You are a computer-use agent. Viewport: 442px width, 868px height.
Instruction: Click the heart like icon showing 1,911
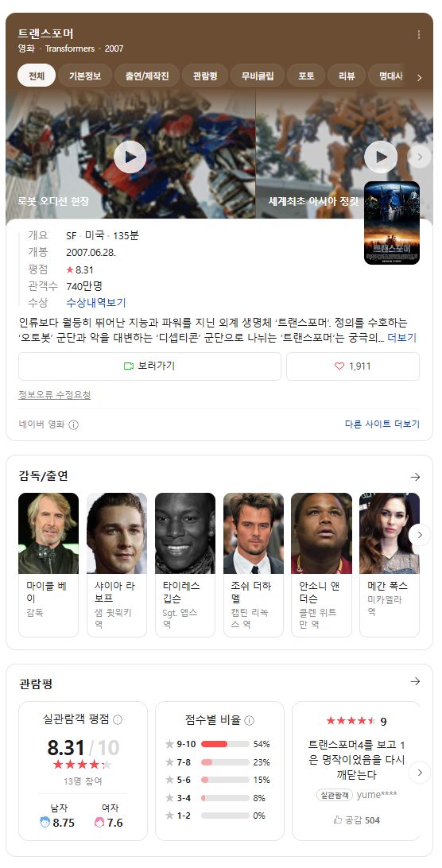point(339,366)
